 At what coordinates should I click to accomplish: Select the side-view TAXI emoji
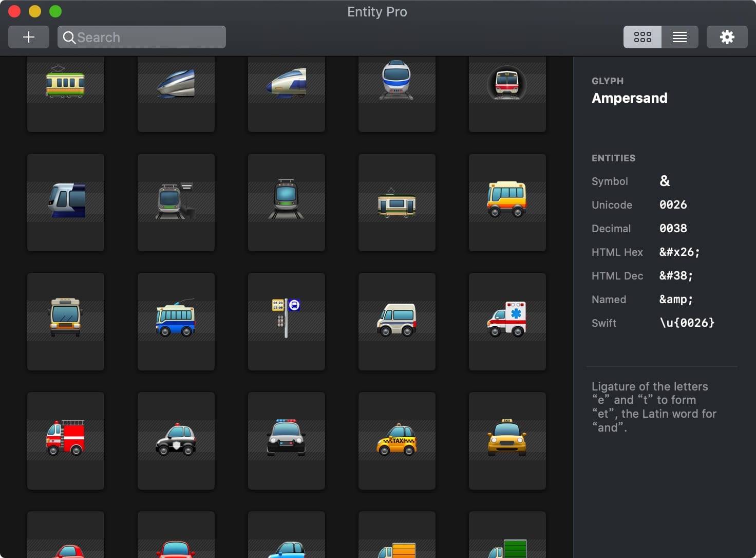pyautogui.click(x=397, y=441)
